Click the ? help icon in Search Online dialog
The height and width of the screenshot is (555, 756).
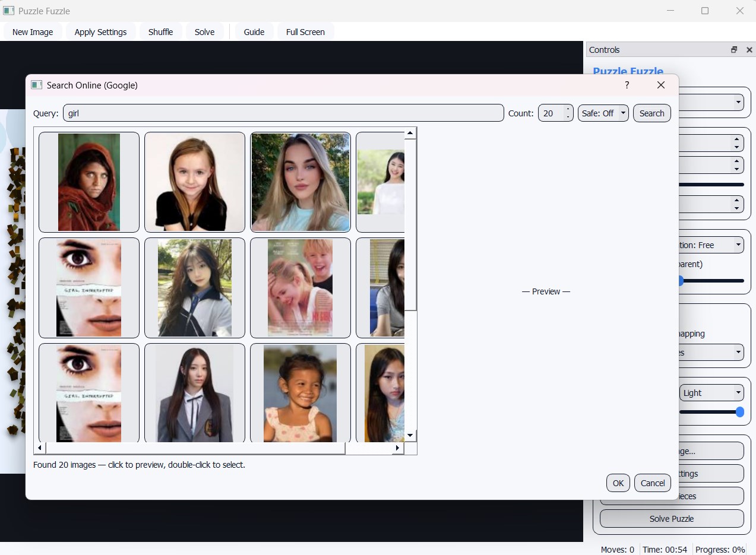[x=627, y=85]
